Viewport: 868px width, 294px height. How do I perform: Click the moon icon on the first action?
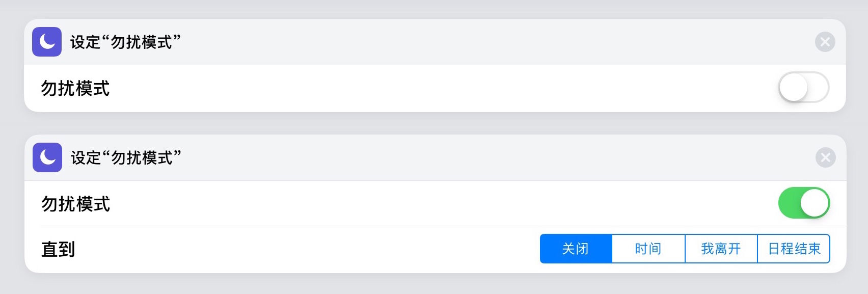[47, 42]
